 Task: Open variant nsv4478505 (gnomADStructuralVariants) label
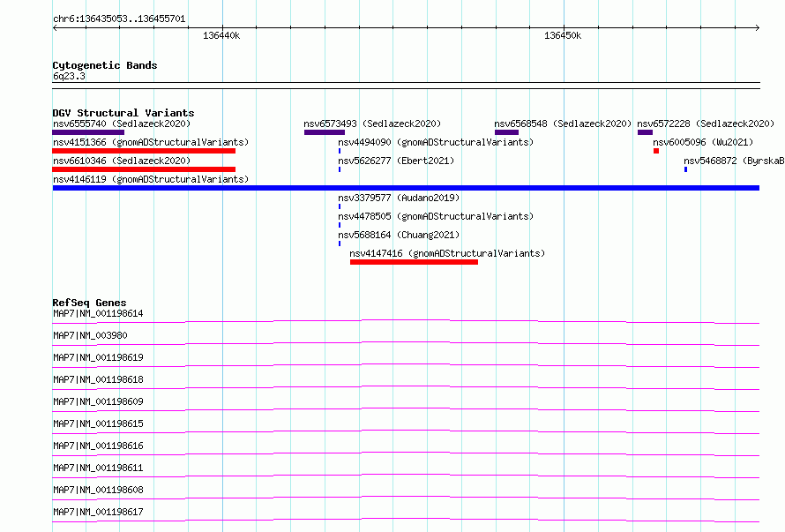(x=436, y=216)
